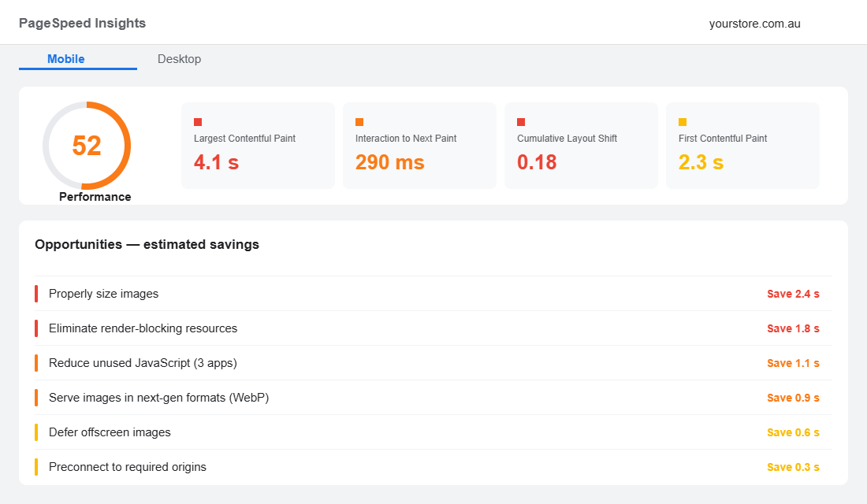Click the Save 0.9 s value
The height and width of the screenshot is (504, 867).
pyautogui.click(x=793, y=398)
